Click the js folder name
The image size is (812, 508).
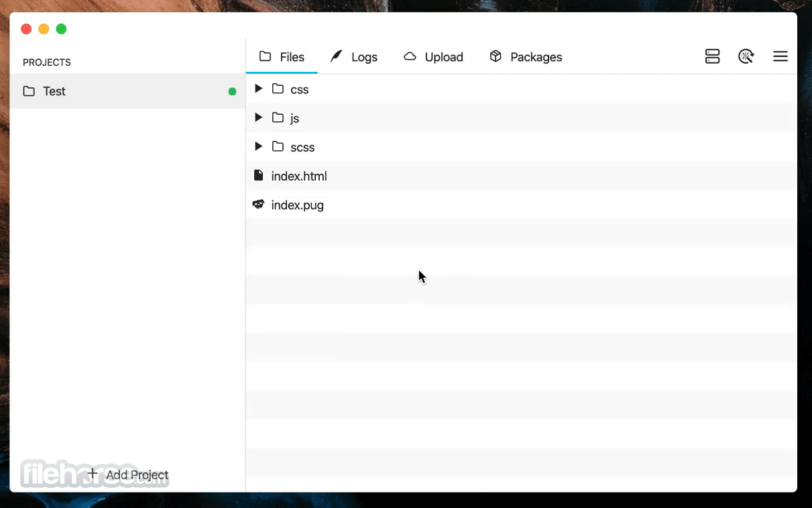point(294,119)
